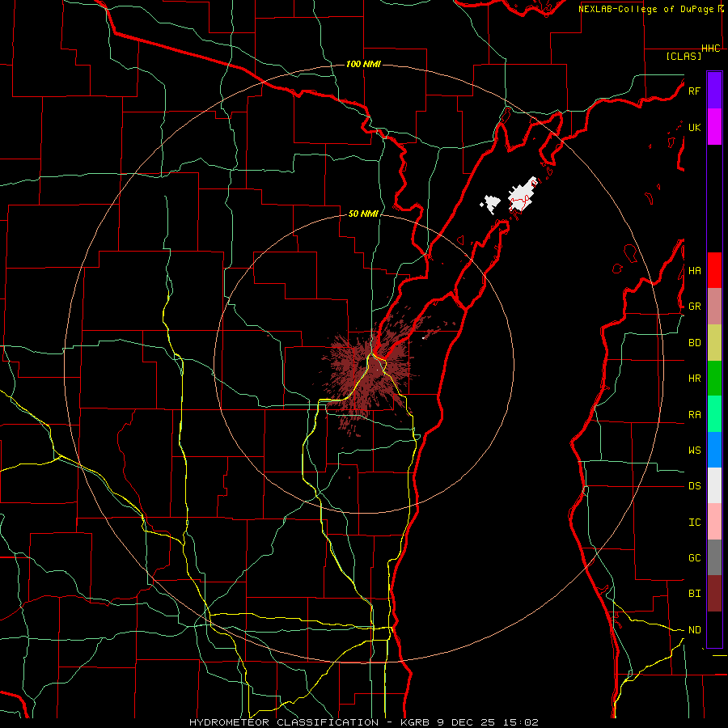Click the GC legend label

[x=694, y=557]
